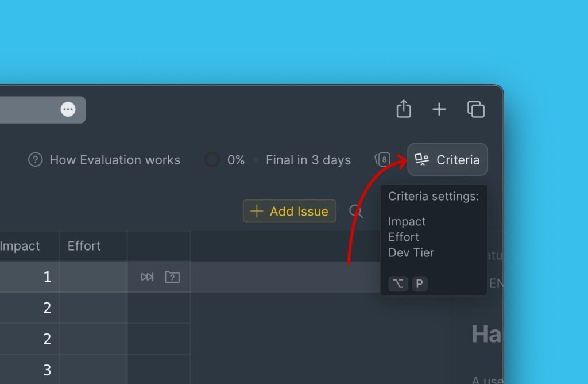Click the skip-forward icon in the first row
588x384 pixels.
147,277
